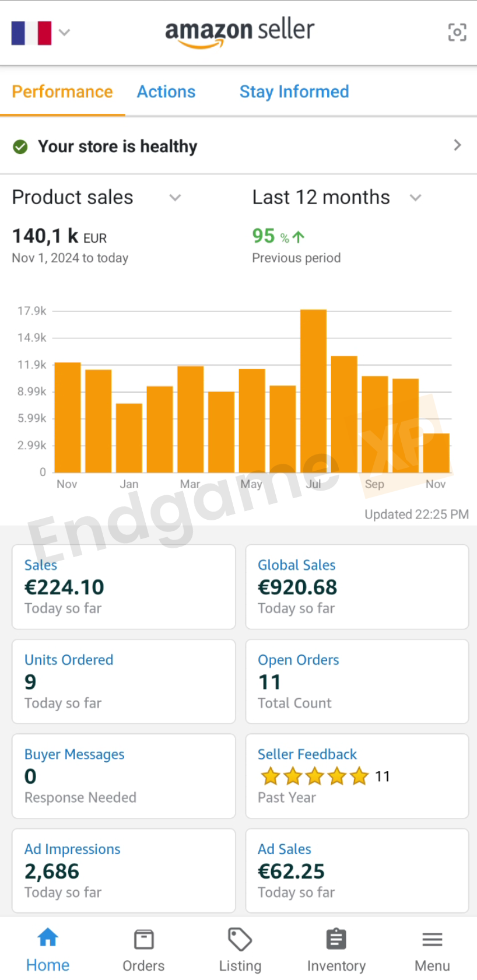Image resolution: width=477 pixels, height=980 pixels.
Task: Tap the green store health checkmark
Action: pyautogui.click(x=20, y=146)
